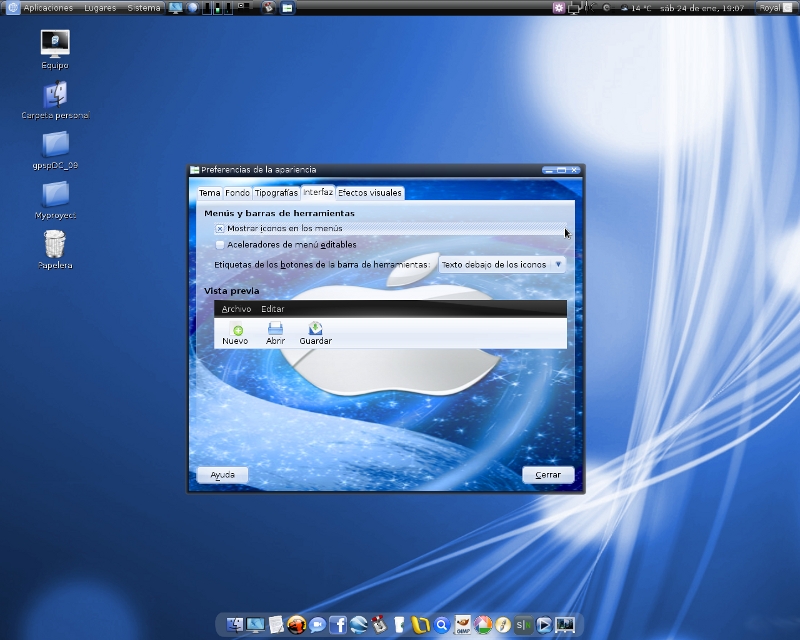The height and width of the screenshot is (640, 800).
Task: Open the Papelera trash icon
Action: point(55,250)
